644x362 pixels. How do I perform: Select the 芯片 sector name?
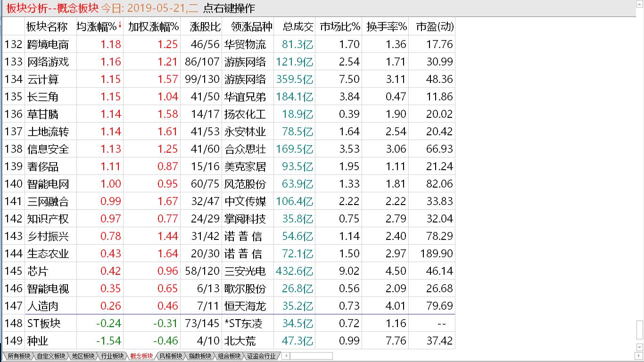click(38, 271)
